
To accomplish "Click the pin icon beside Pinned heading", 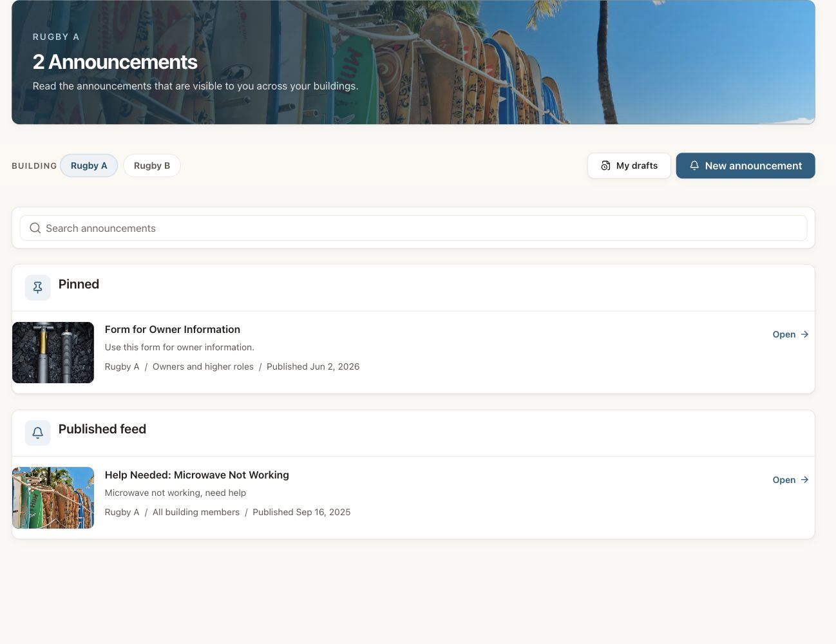I will (38, 287).
